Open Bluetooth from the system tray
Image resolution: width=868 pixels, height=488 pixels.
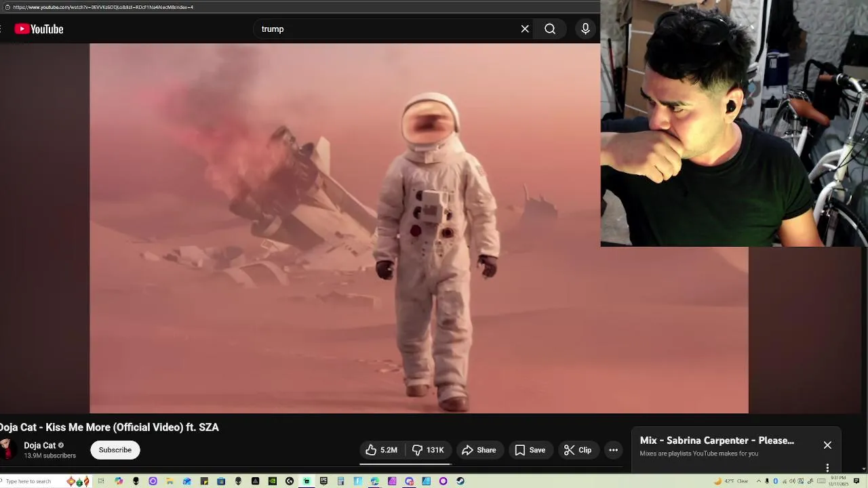point(776,481)
